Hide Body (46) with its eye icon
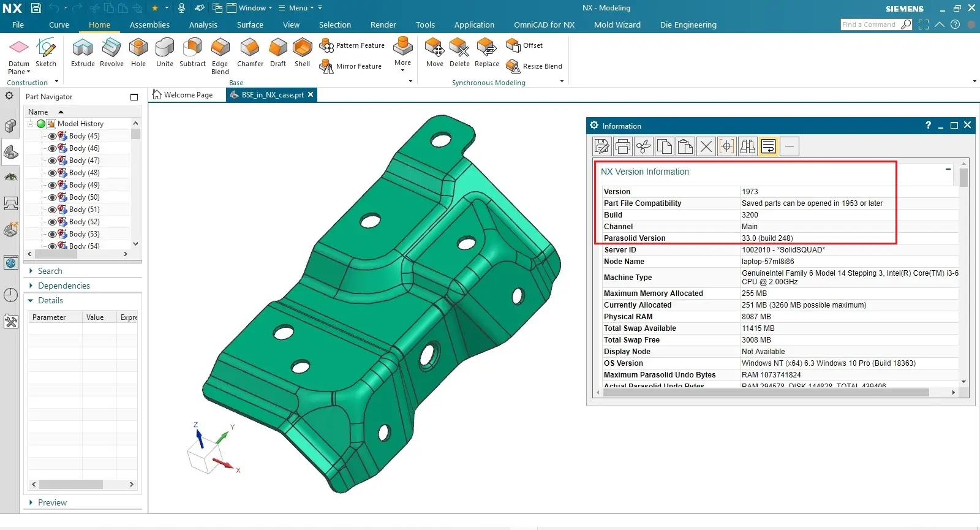 (52, 148)
